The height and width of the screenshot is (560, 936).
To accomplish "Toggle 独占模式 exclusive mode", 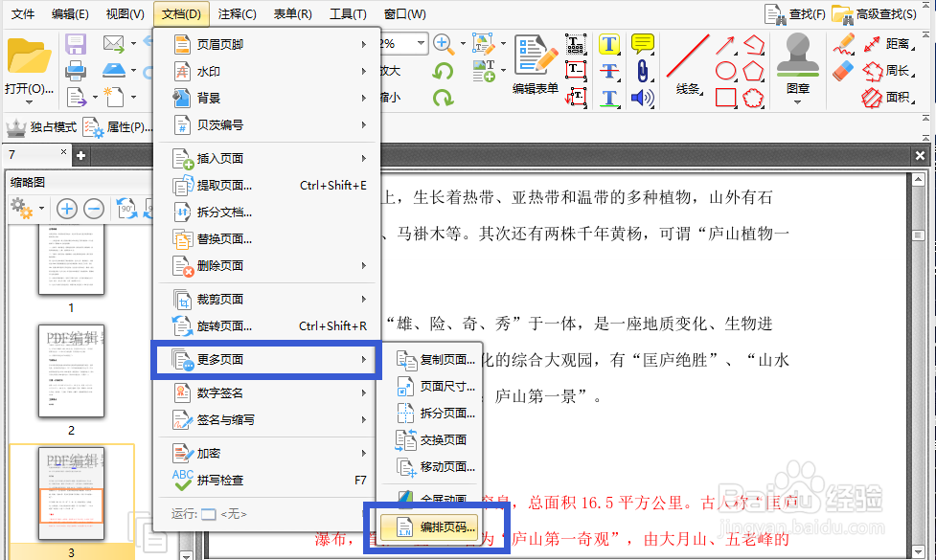I will pos(42,125).
